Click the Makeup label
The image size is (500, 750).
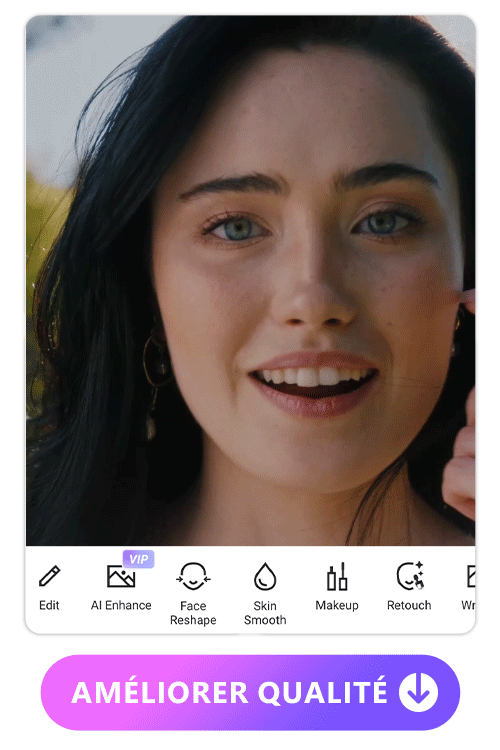(x=337, y=605)
